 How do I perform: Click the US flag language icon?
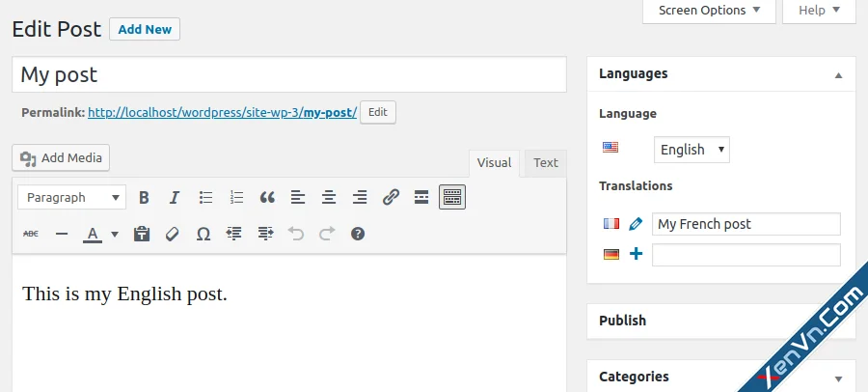click(610, 148)
